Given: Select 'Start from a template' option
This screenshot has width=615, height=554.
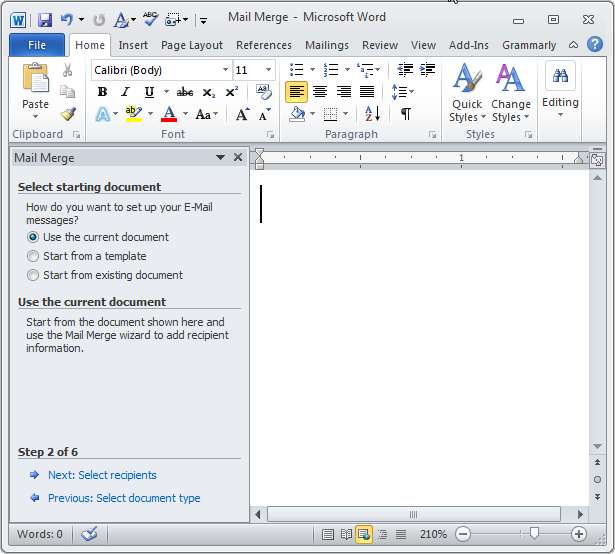Looking at the screenshot, I should [33, 256].
